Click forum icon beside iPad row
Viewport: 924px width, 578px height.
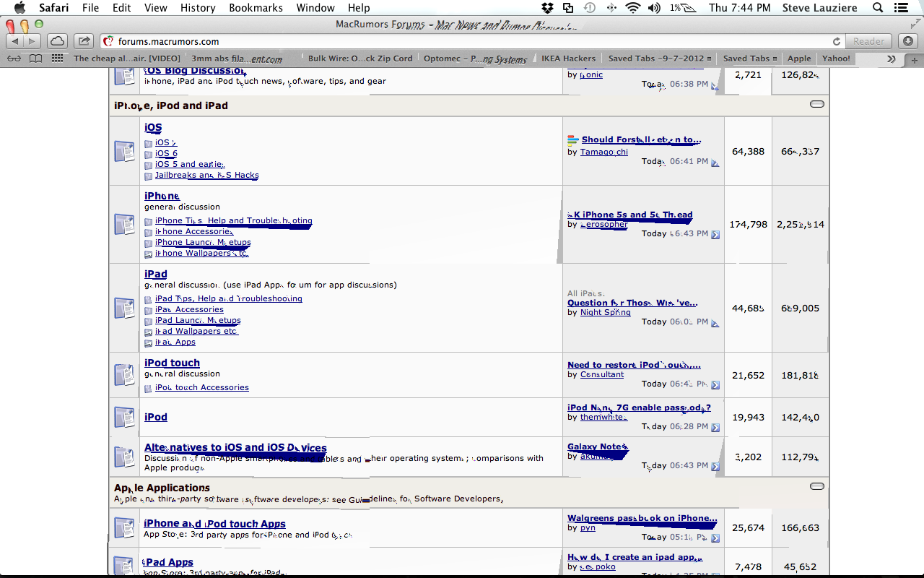point(124,308)
